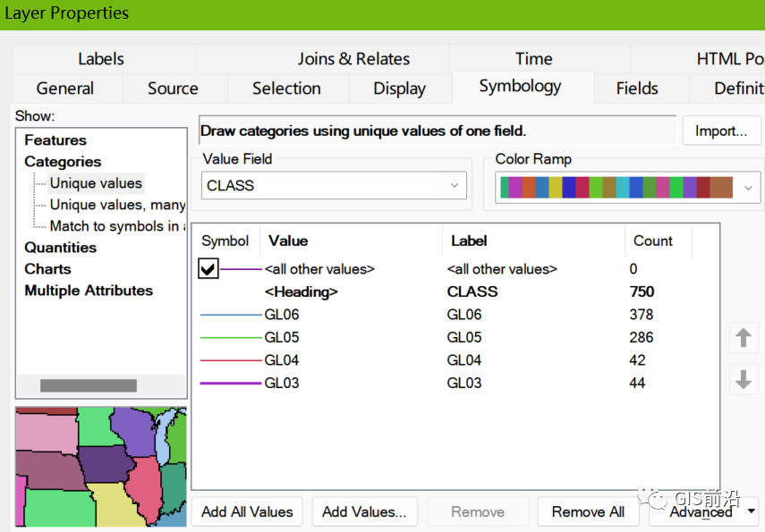The height and width of the screenshot is (532, 765).
Task: Click the Remove All button
Action: [x=588, y=511]
